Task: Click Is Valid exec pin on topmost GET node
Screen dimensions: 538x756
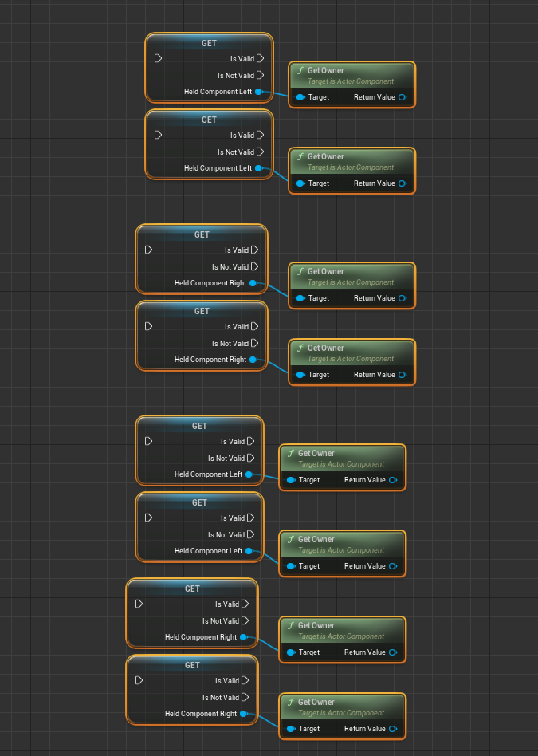Action: click(261, 58)
